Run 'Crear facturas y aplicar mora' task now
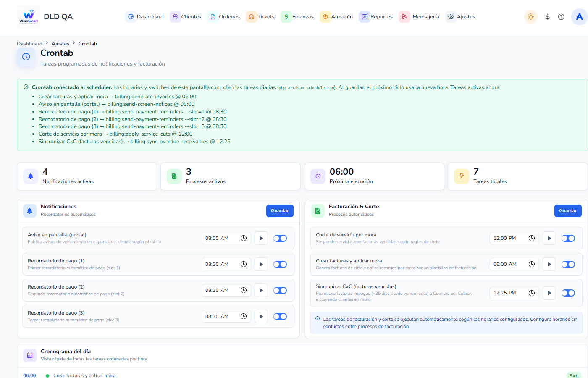 tap(549, 264)
